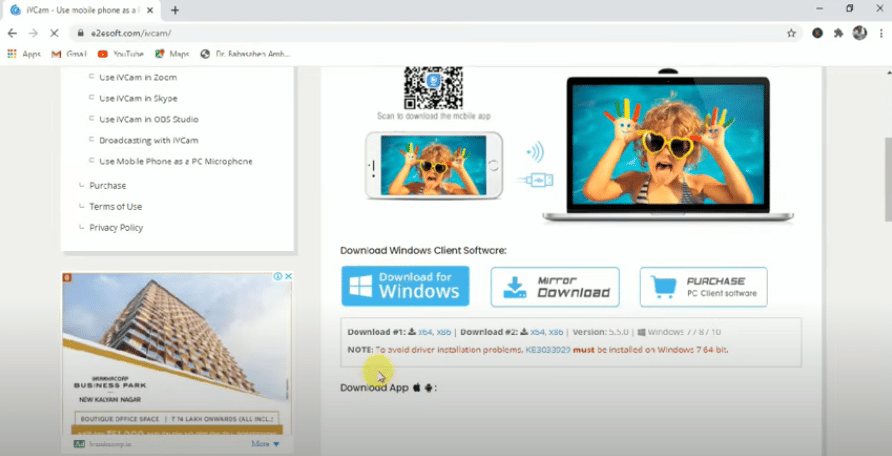Viewport: 892px width, 456px height.
Task: Open Chrome's three-dot menu
Action: click(881, 34)
